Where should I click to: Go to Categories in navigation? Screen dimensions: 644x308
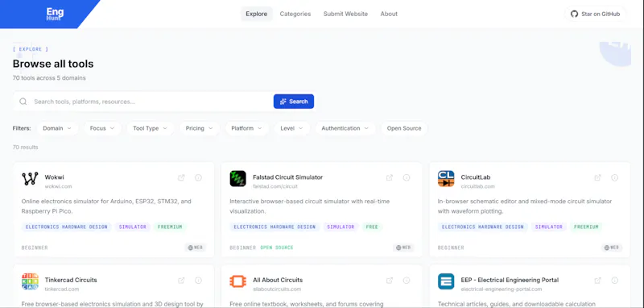point(295,14)
